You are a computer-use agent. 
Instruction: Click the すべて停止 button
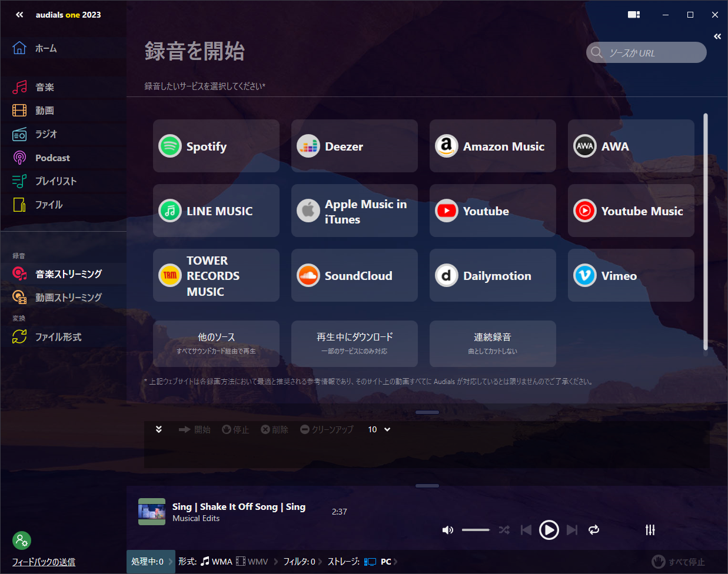678,562
